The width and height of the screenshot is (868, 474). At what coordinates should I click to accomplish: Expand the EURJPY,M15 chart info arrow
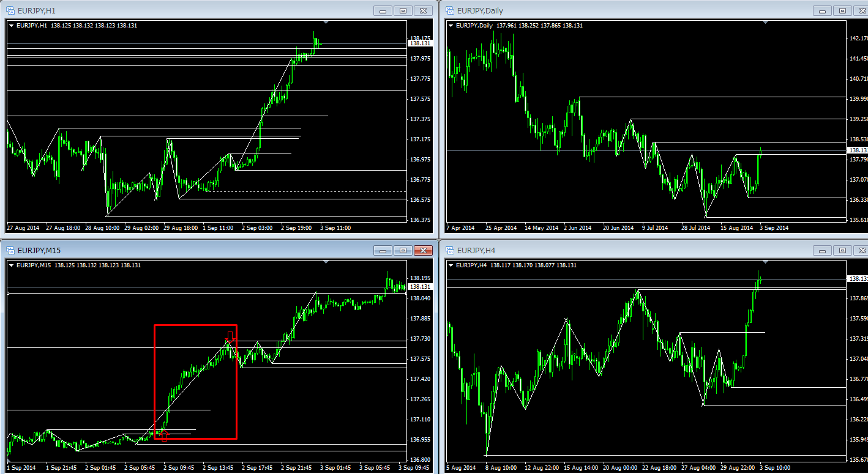point(11,265)
